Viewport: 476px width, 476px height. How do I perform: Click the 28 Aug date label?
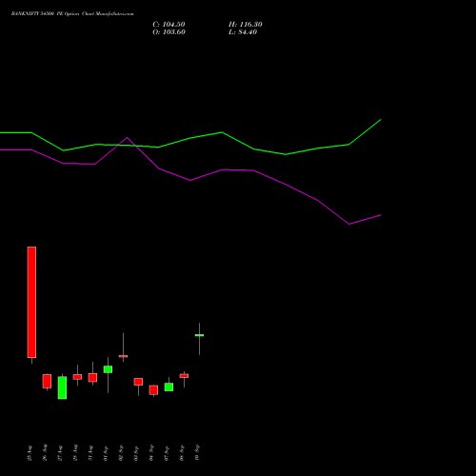[x=75, y=453]
